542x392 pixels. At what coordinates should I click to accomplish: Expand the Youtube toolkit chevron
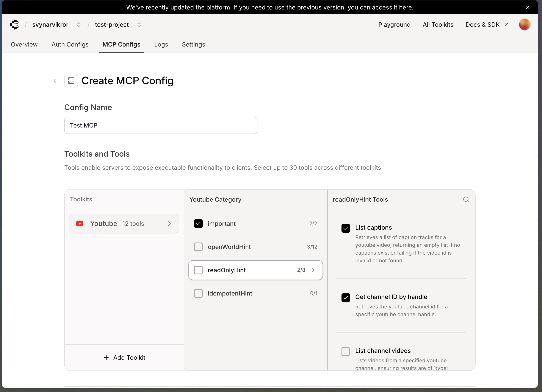point(169,223)
